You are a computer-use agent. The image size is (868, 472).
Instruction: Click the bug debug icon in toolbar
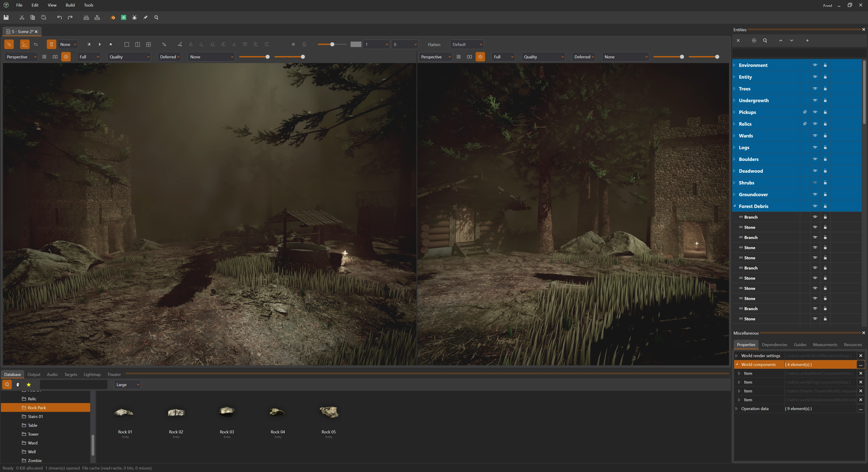pos(134,17)
